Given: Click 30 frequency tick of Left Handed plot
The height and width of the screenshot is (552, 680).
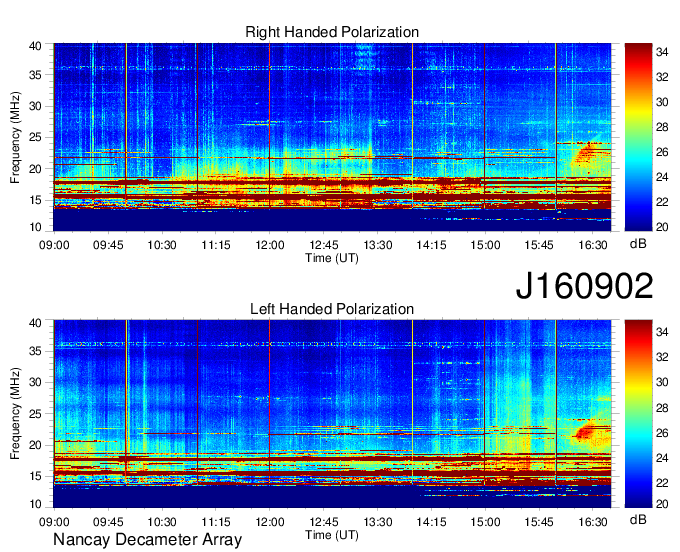Looking at the screenshot, I should pyautogui.click(x=36, y=382).
